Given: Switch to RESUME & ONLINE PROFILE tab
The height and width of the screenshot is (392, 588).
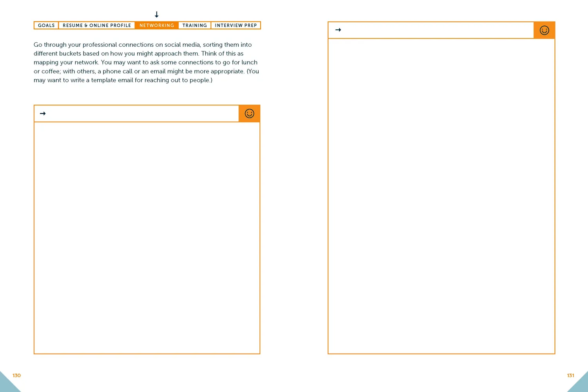Looking at the screenshot, I should pyautogui.click(x=97, y=25).
